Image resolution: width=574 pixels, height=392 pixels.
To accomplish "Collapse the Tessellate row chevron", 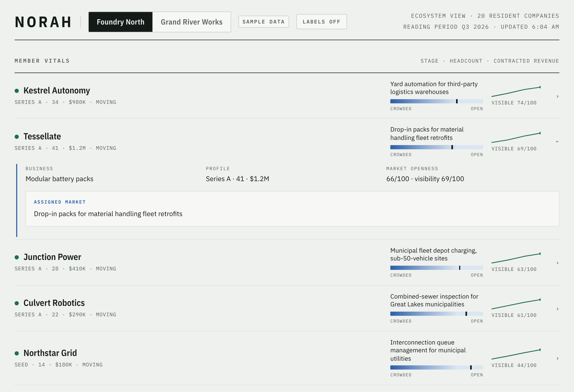I will click(x=557, y=141).
